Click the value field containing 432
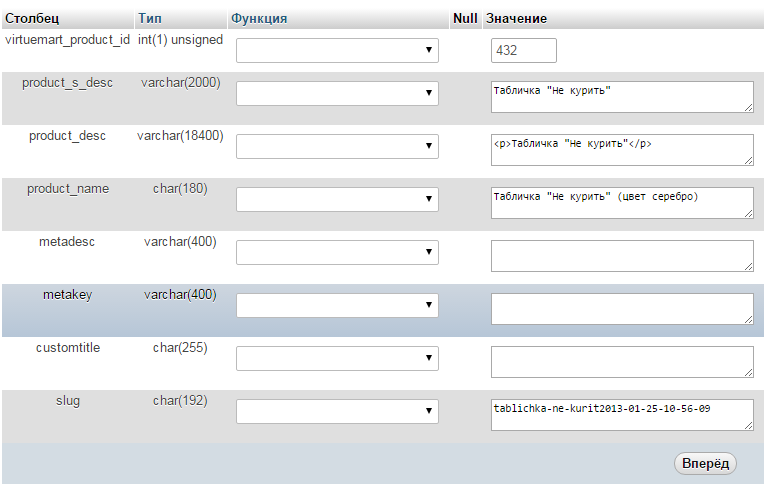The width and height of the screenshot is (767, 484). coord(524,50)
